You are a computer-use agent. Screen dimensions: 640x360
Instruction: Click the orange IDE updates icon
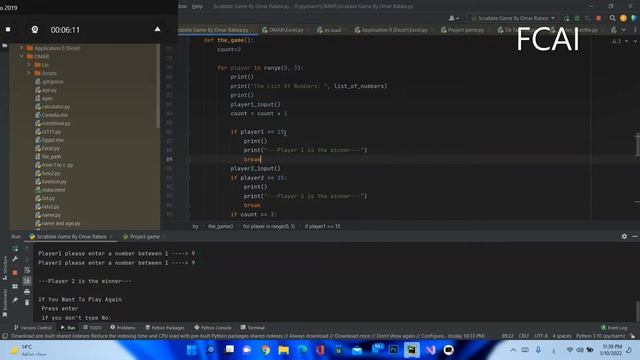coord(623,18)
